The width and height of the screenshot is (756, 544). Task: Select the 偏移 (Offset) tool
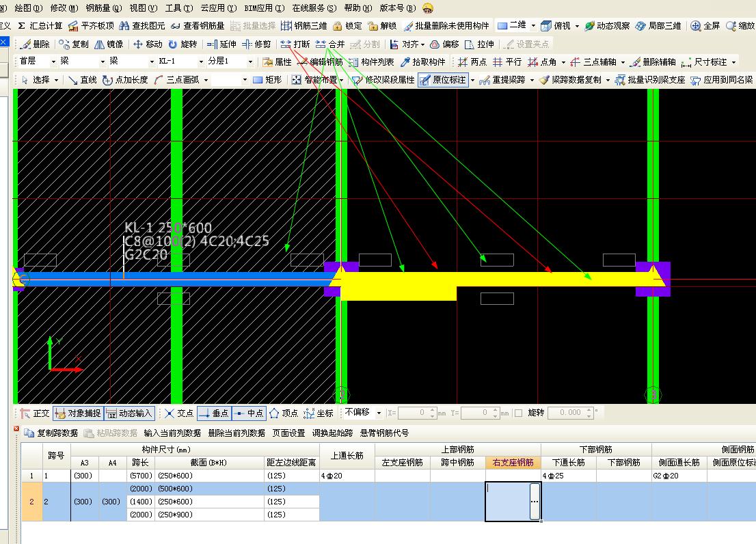coord(444,44)
